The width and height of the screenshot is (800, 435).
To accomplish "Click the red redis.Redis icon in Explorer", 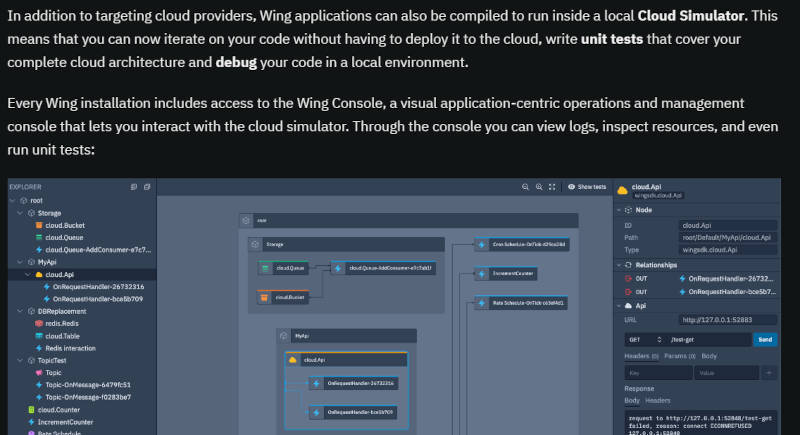I will click(x=39, y=323).
